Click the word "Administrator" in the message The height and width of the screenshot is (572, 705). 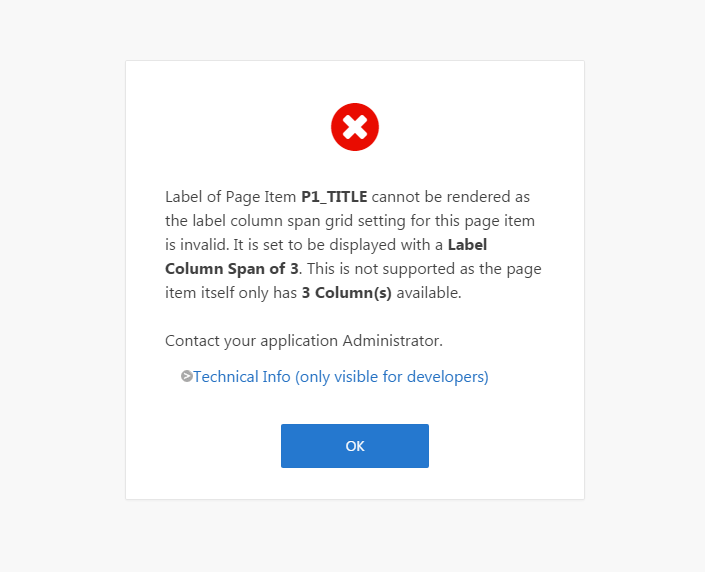coord(391,341)
